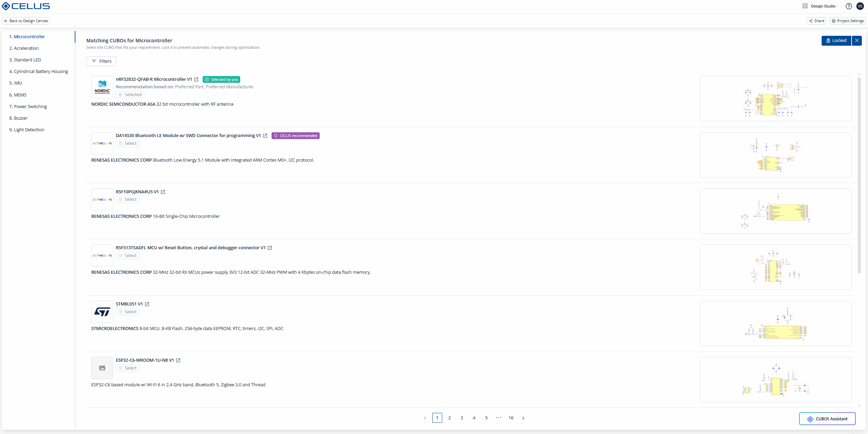Open the VS user avatar menu
Screen dimensions: 868x434
click(860, 6)
